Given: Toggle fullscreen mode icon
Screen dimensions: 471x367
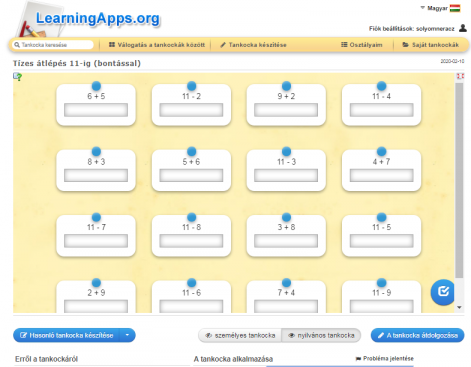Looking at the screenshot, I should pyautogui.click(x=460, y=76).
